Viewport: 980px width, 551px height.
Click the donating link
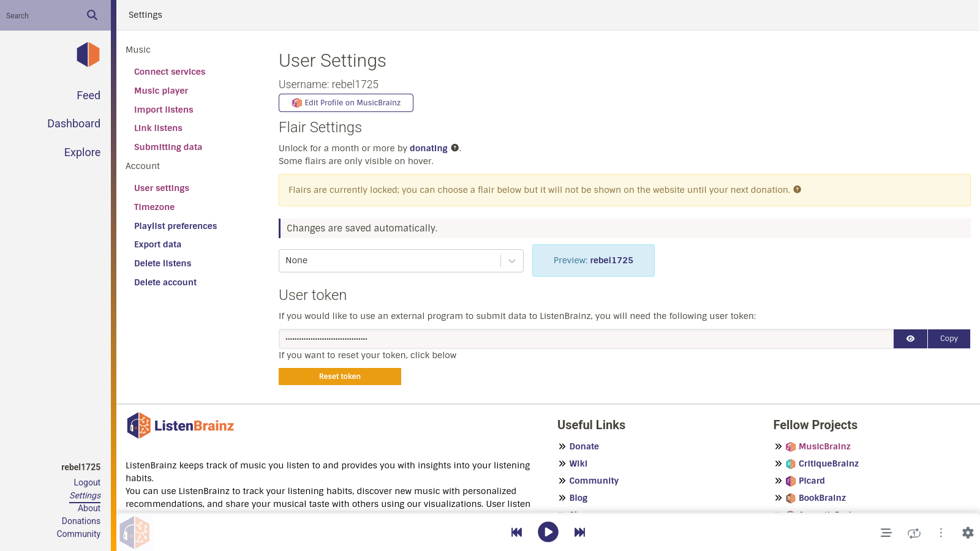(428, 148)
